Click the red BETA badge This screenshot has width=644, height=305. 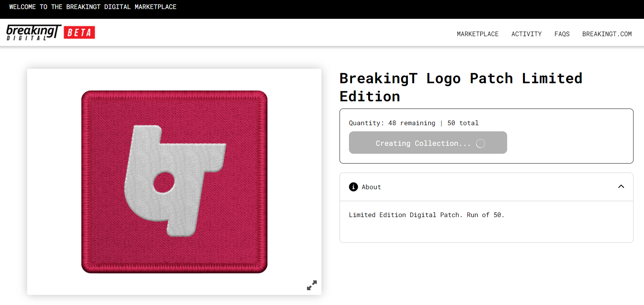[x=79, y=33]
